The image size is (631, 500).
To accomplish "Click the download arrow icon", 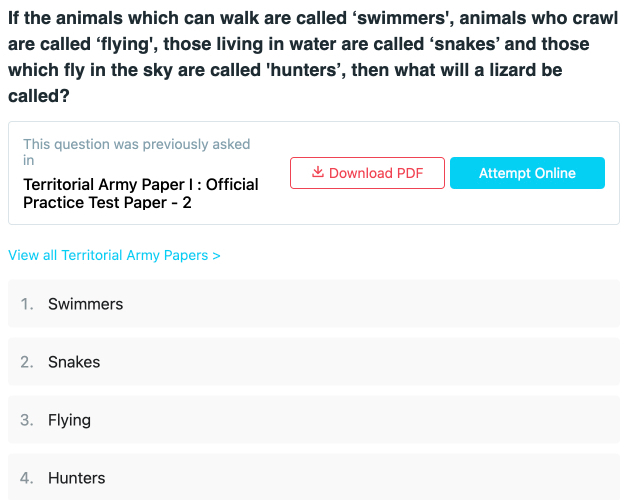I will pos(318,172).
